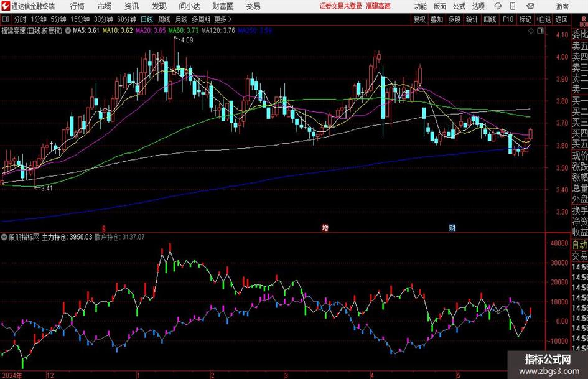Click the 多股 multi-stock button
The image size is (588, 379).
click(x=454, y=19)
